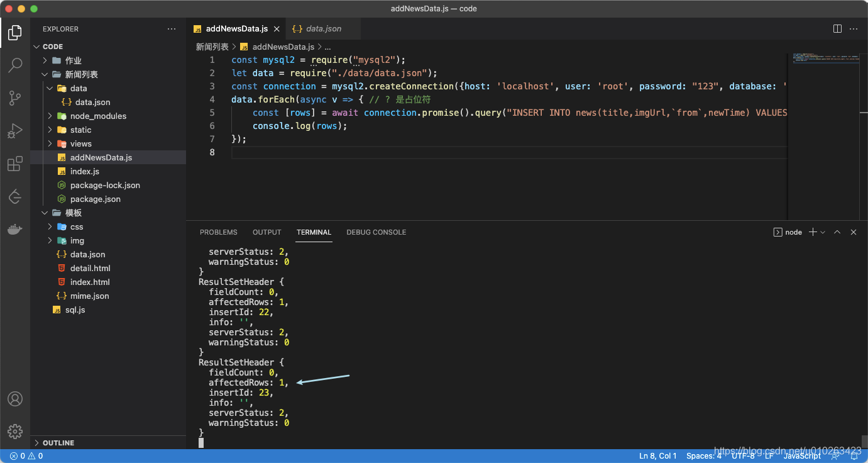Change end of line sequence LF
This screenshot has height=463, width=868.
point(769,456)
